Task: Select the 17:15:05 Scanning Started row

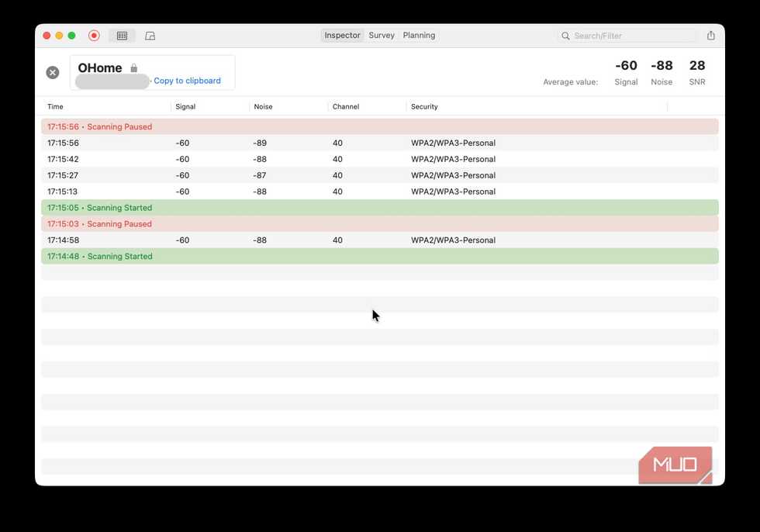Action: (x=379, y=207)
